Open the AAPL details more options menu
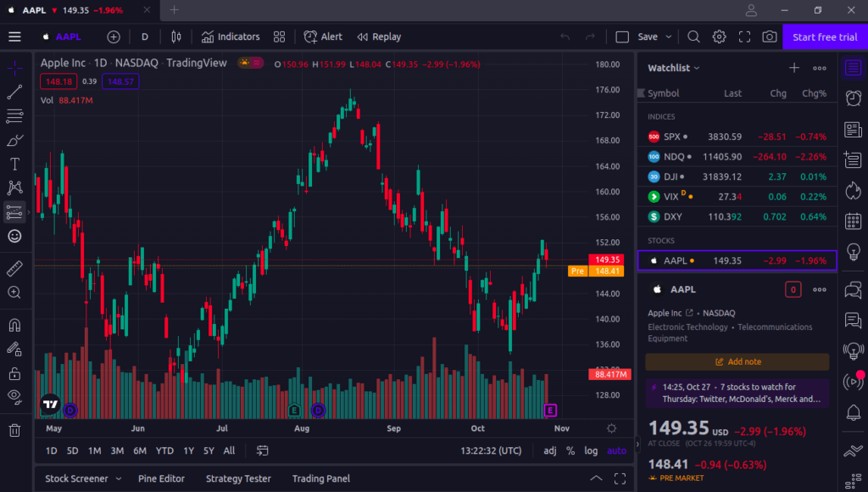The image size is (868, 492). [x=820, y=290]
